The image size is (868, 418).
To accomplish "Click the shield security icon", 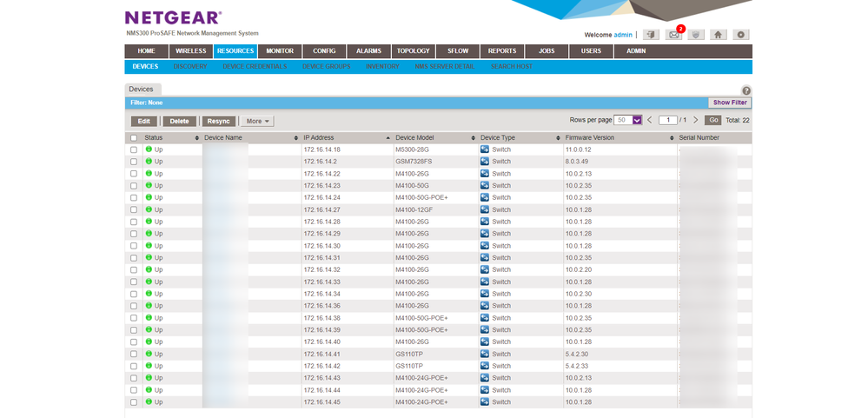I will point(695,35).
